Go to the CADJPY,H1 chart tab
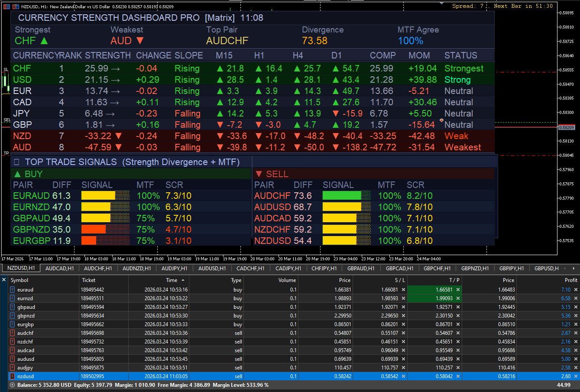Screen dimensions: 580x392 [288, 269]
